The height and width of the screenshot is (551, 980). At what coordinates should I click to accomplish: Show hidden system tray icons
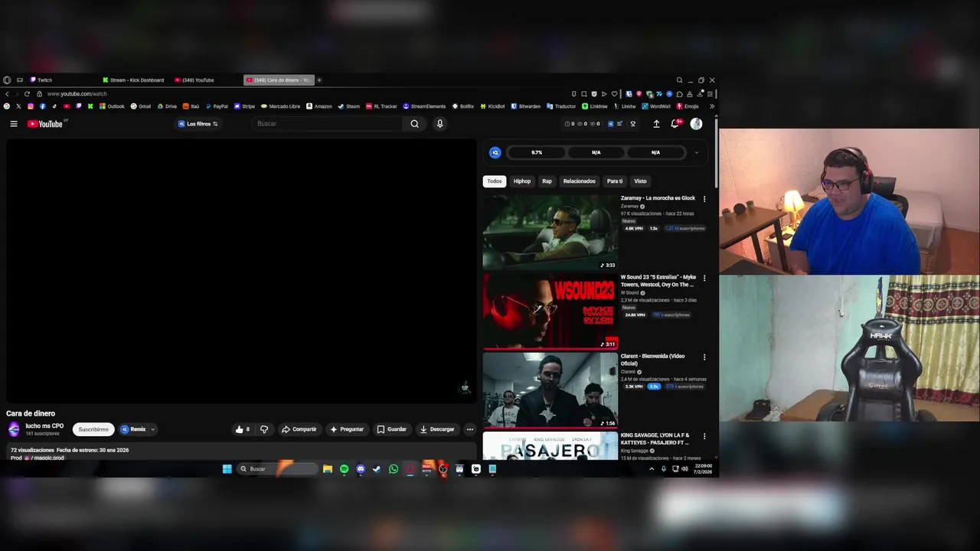(652, 469)
